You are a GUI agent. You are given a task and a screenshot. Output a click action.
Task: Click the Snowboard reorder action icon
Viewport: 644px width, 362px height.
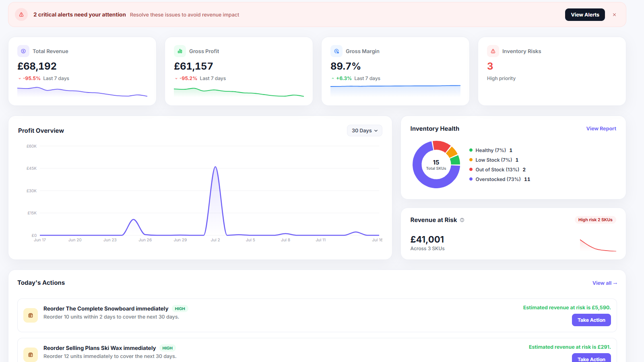tap(31, 315)
